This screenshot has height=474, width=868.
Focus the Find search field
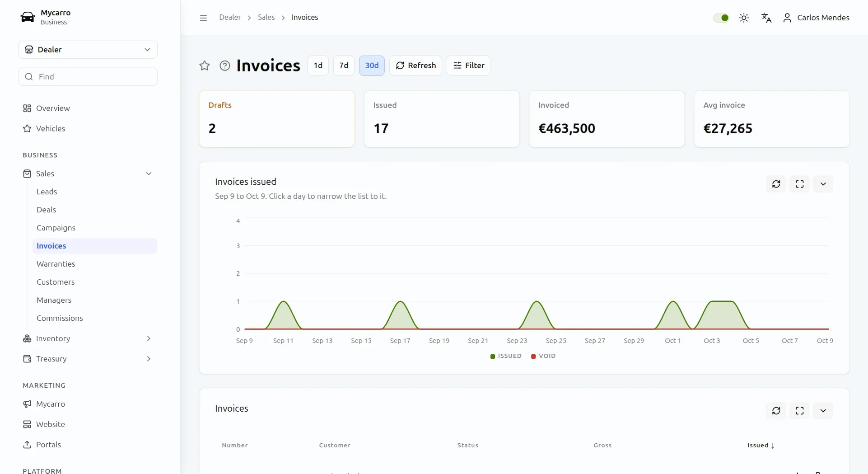[88, 77]
